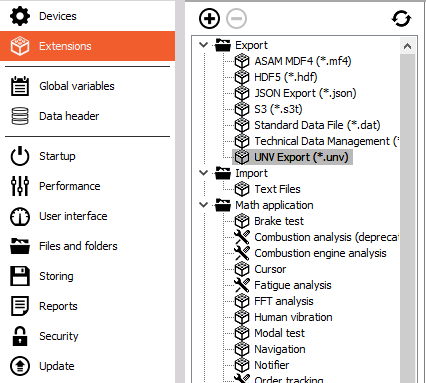The height and width of the screenshot is (383, 426).
Task: Collapse the Export tree node
Action: click(203, 45)
